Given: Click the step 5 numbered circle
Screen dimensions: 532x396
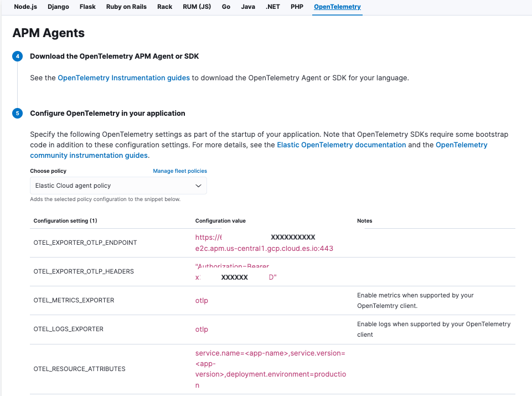Looking at the screenshot, I should tap(18, 112).
